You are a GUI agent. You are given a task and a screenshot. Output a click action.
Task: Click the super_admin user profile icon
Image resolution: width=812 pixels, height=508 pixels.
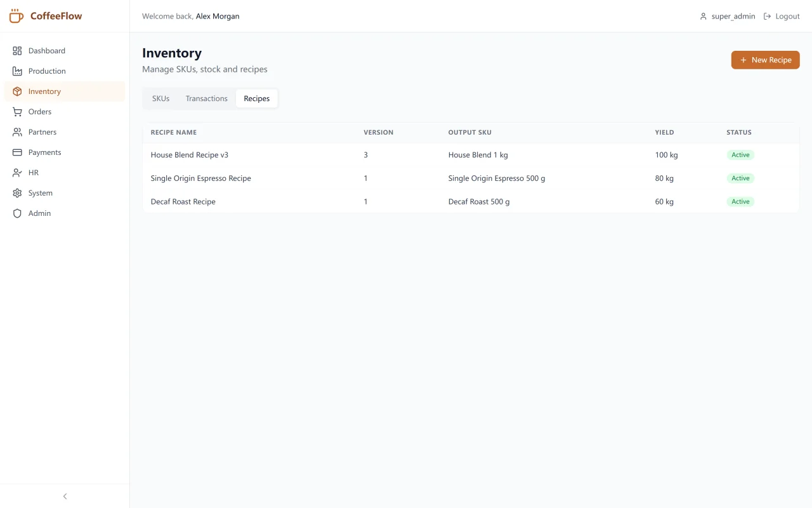coord(703,17)
